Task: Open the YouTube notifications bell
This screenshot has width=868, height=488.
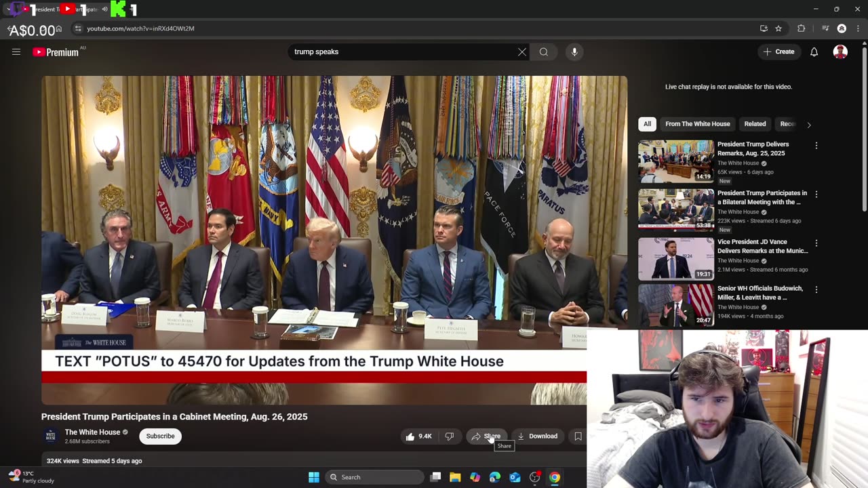Action: [x=814, y=52]
